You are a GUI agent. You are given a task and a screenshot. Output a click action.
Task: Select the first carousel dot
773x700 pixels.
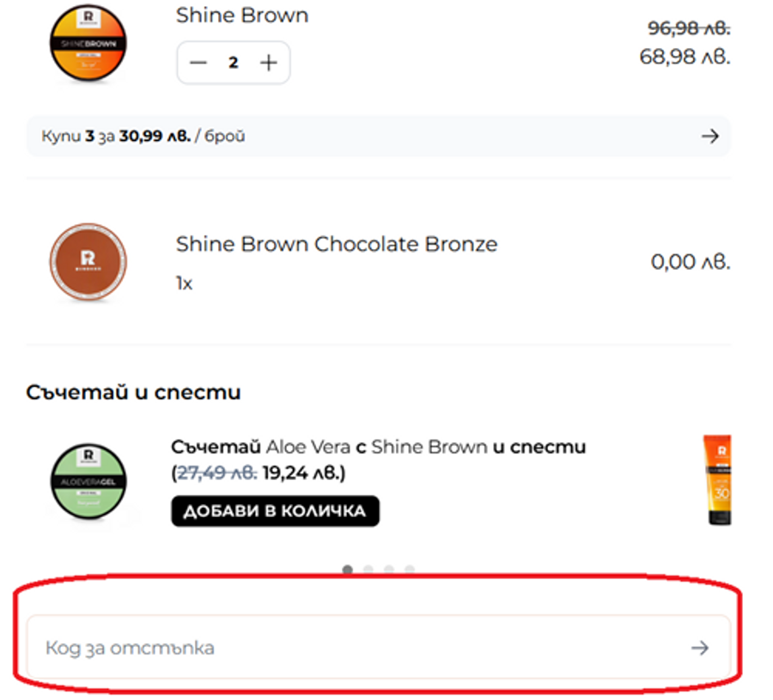347,569
